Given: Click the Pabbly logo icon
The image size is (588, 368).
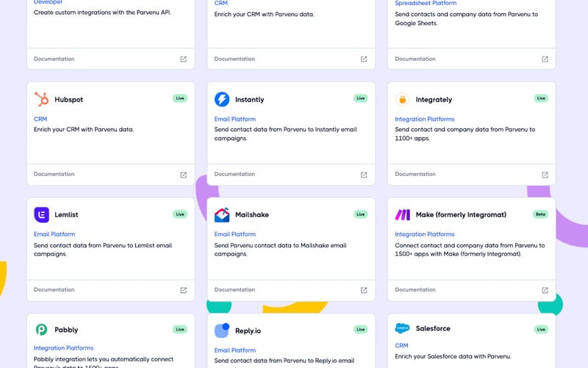Looking at the screenshot, I should click(x=42, y=330).
